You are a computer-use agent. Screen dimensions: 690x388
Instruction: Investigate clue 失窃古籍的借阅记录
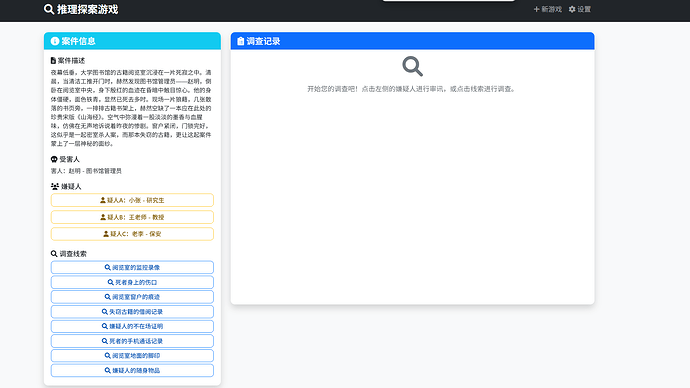[x=132, y=311]
